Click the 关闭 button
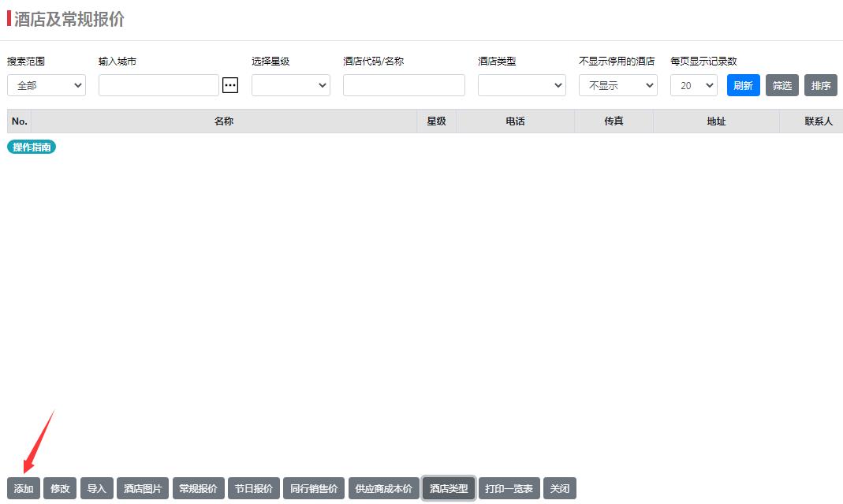The width and height of the screenshot is (843, 504). point(560,488)
